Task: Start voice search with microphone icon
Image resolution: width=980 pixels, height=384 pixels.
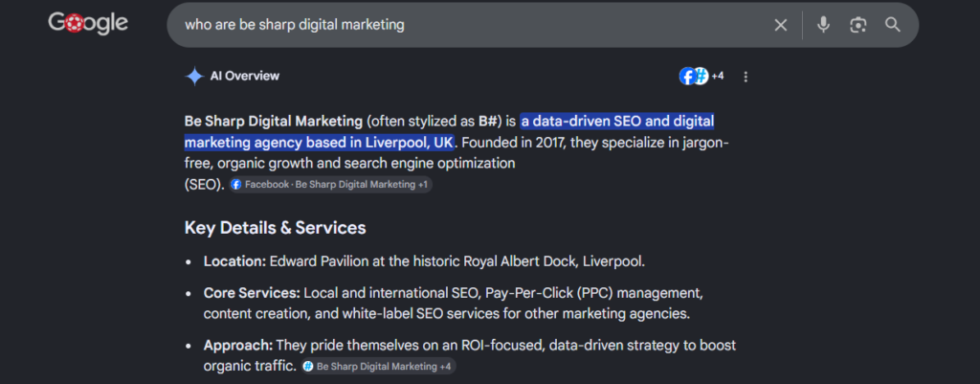Action: 824,25
